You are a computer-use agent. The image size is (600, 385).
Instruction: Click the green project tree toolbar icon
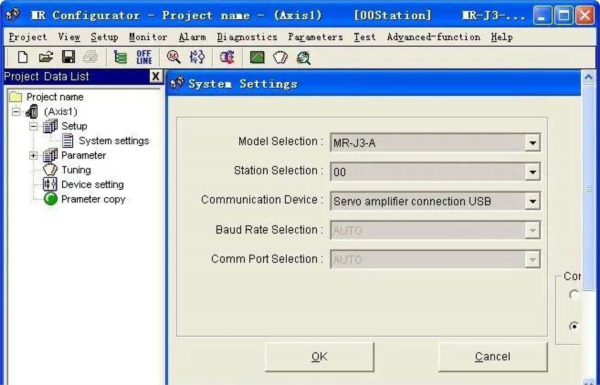click(120, 57)
